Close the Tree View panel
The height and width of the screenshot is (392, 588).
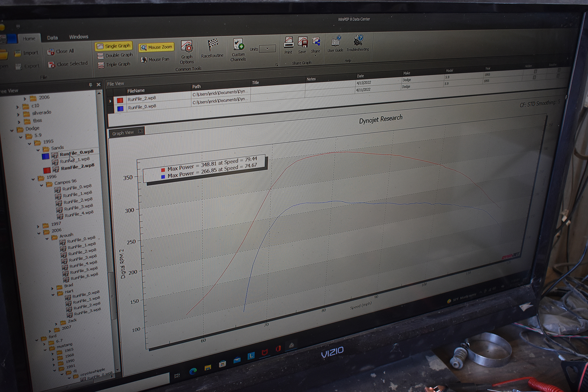[x=99, y=85]
